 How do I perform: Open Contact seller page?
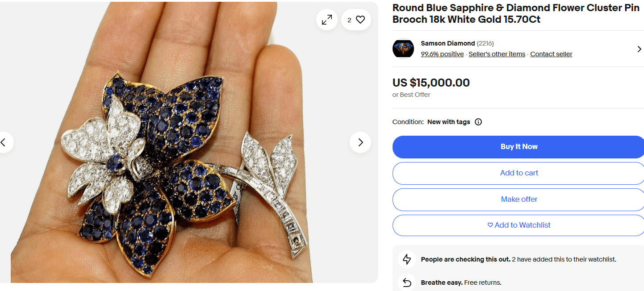551,54
